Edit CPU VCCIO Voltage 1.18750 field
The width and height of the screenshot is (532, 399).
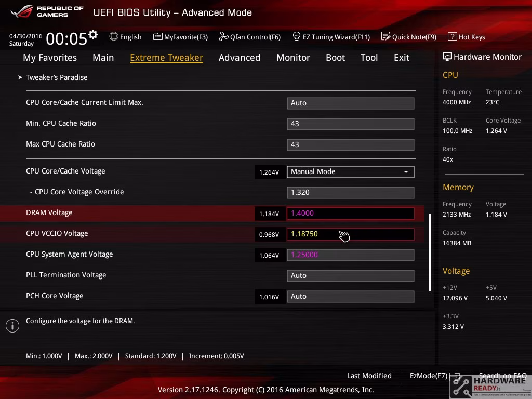point(351,234)
